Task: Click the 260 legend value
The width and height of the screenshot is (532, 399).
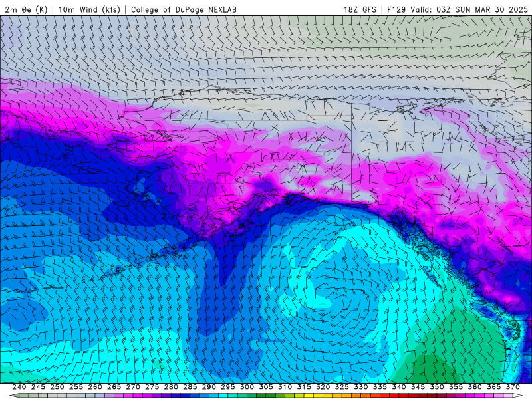Action: click(95, 387)
